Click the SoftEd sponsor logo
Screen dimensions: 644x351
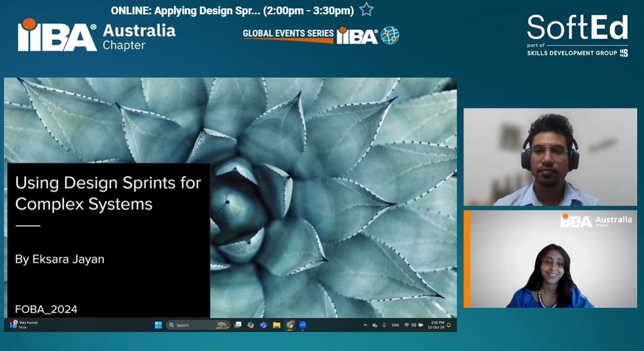(x=578, y=35)
